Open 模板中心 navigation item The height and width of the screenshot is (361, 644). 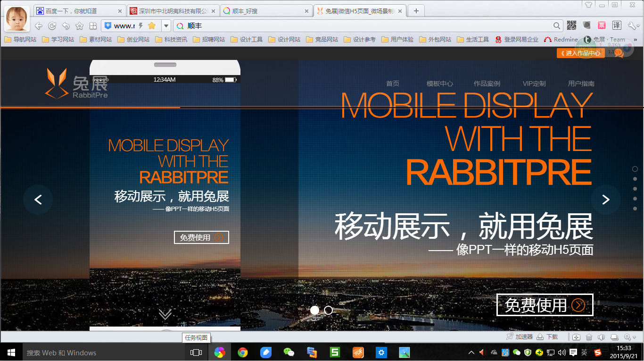point(440,84)
